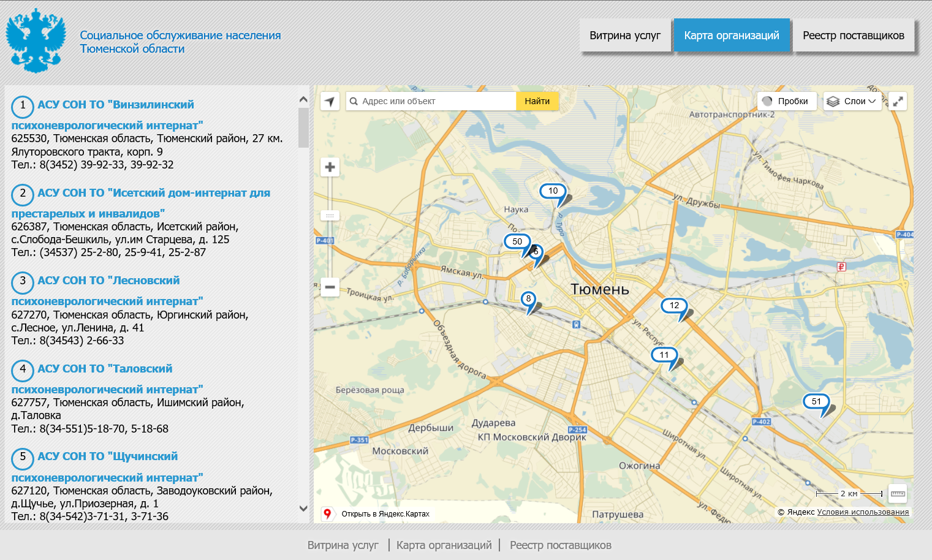
Task: Select map marker number 10
Action: (x=553, y=191)
